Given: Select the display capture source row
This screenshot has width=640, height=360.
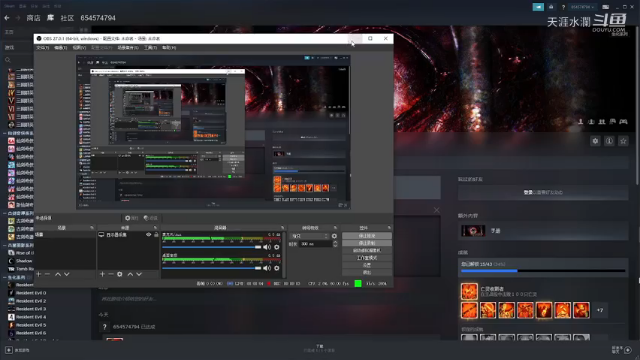Looking at the screenshot, I should pyautogui.click(x=128, y=235).
